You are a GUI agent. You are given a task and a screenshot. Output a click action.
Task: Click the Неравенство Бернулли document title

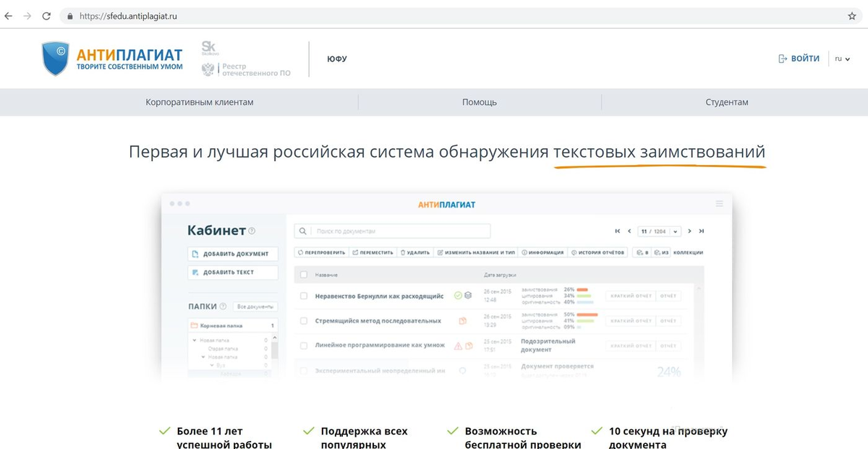pyautogui.click(x=380, y=296)
